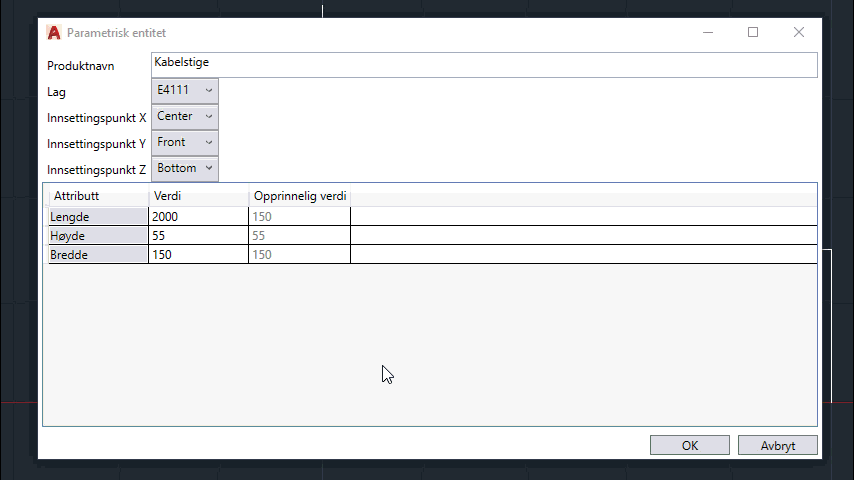Viewport: 854px width, 480px height.
Task: Select the Bredde value cell 150
Action: (x=198, y=255)
